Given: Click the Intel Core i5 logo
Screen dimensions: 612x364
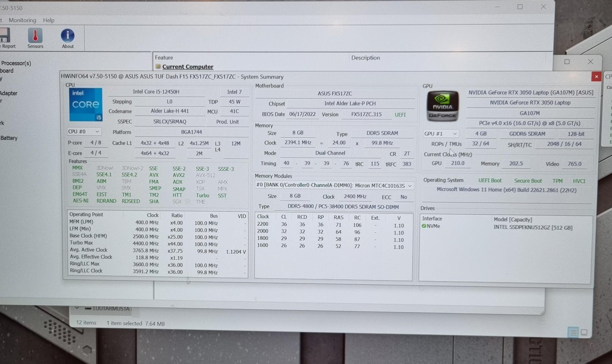Looking at the screenshot, I should tap(86, 105).
